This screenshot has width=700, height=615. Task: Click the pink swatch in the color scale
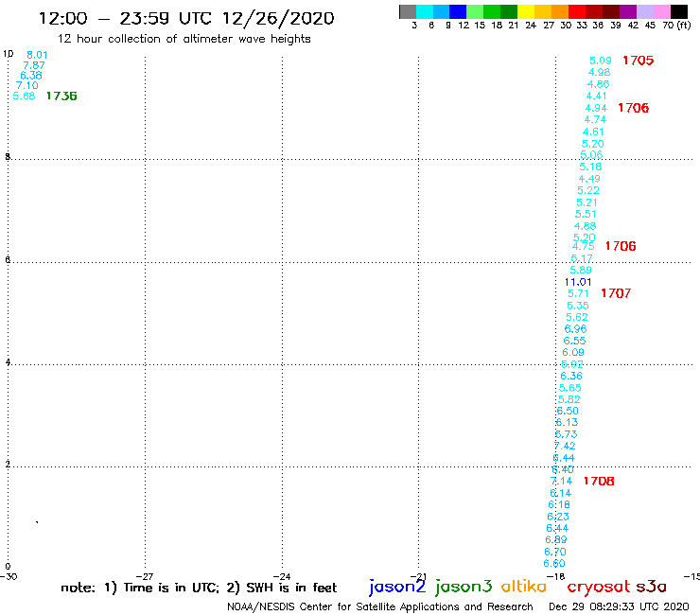(x=662, y=11)
